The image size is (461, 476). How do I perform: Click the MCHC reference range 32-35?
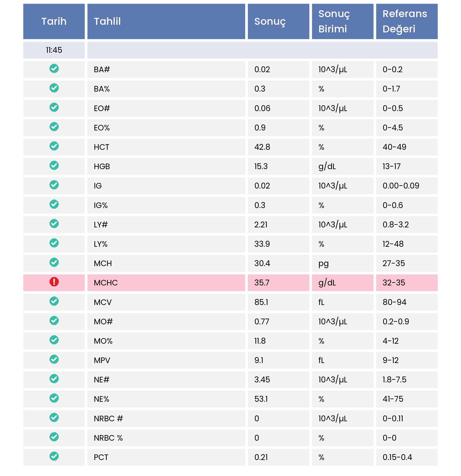pyautogui.click(x=394, y=283)
